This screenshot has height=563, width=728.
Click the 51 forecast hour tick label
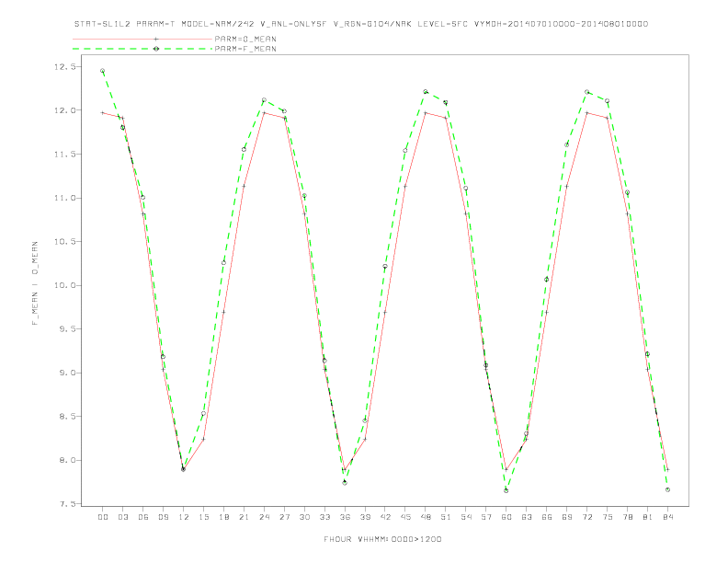(x=446, y=517)
